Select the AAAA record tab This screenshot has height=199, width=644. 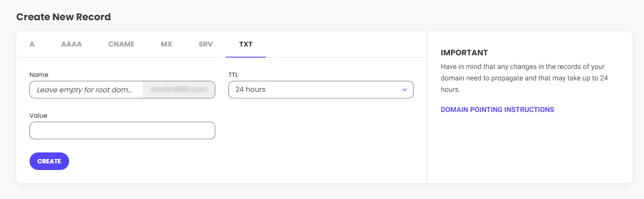[71, 44]
